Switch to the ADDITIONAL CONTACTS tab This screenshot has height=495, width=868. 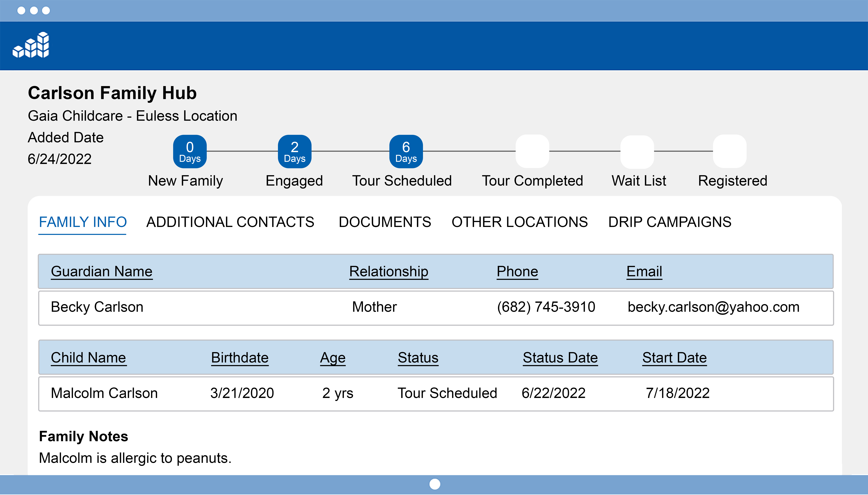pyautogui.click(x=230, y=222)
